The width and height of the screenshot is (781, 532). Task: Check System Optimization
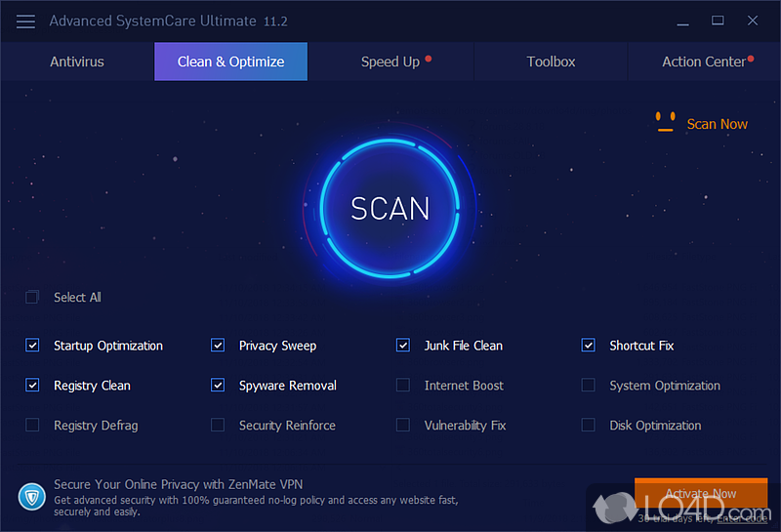coord(589,385)
